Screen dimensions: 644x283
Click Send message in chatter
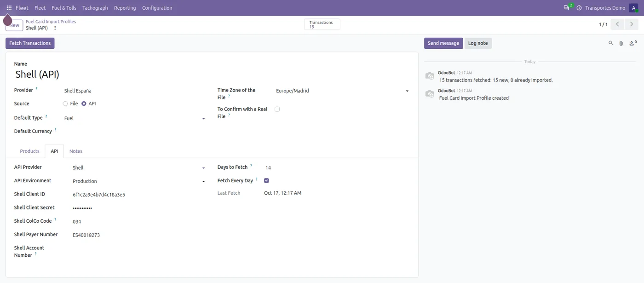tap(443, 43)
